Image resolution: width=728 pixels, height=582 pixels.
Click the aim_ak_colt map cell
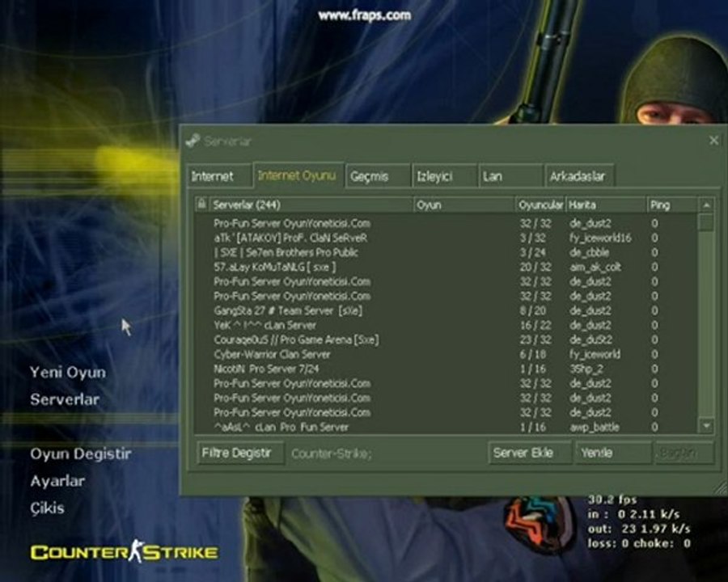tap(595, 267)
